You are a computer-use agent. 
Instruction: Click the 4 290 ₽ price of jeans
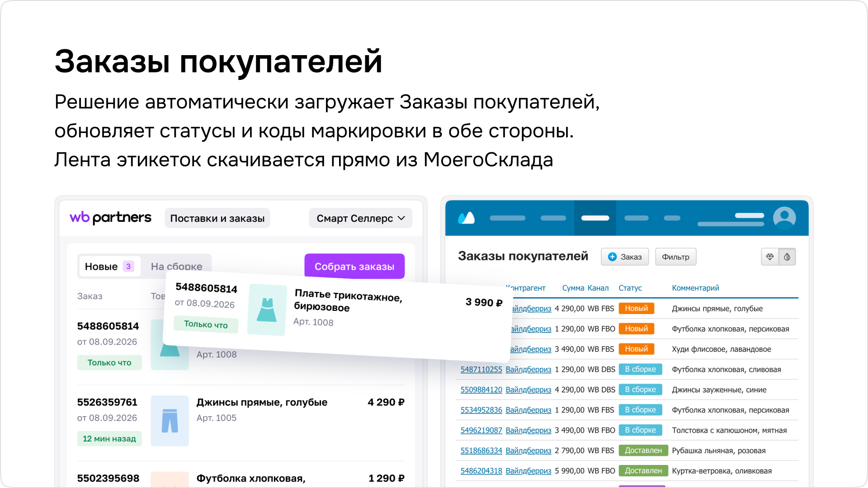point(386,402)
